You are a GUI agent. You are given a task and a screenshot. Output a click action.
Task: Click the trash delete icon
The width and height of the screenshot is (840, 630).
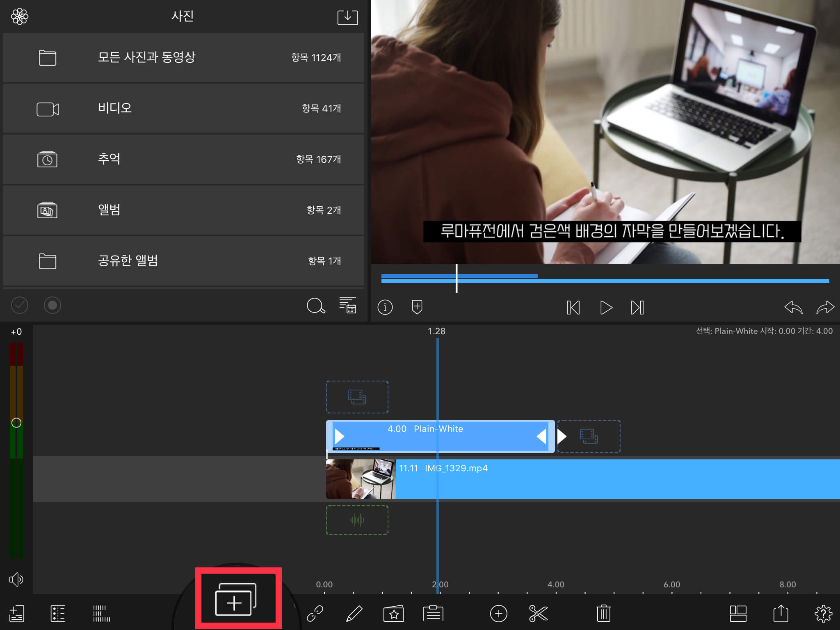coord(603,614)
